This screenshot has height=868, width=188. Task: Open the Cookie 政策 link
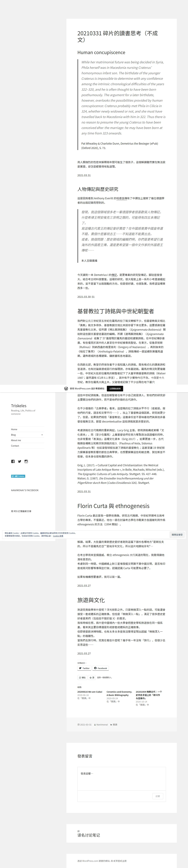58,536
